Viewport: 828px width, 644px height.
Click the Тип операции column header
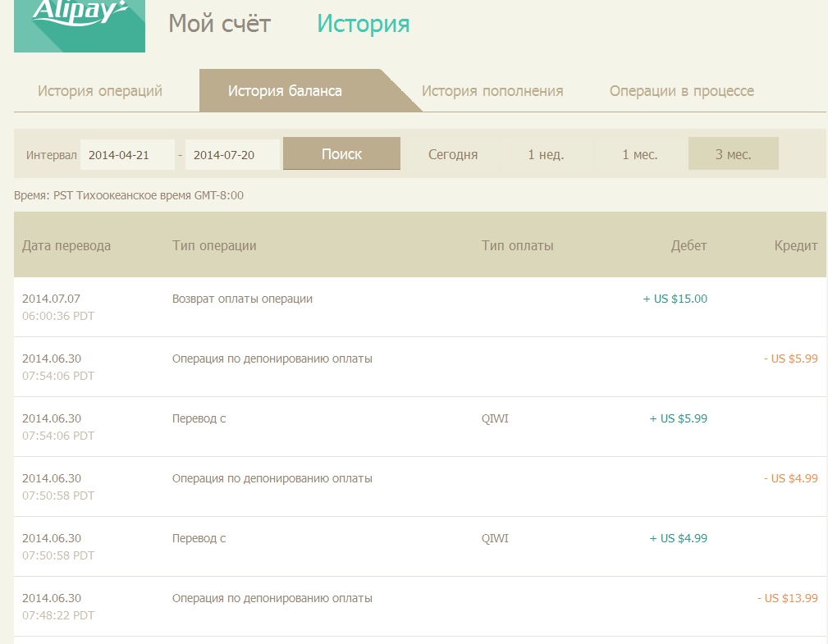214,245
